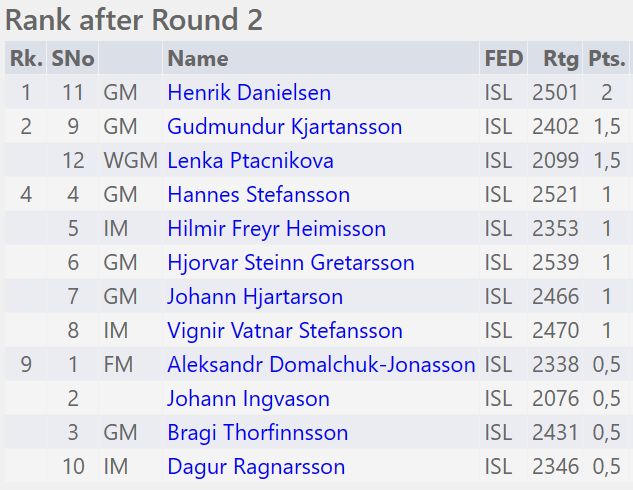Open Hilmir Freyr Heimisson's profile link

click(276, 229)
